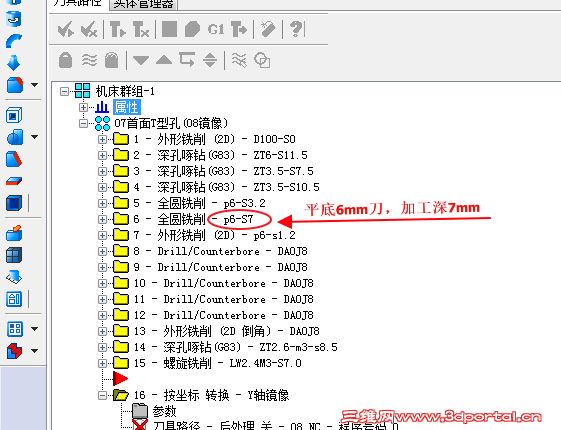Click the red insert arrow marker
This screenshot has width=561, height=430.
tap(120, 378)
